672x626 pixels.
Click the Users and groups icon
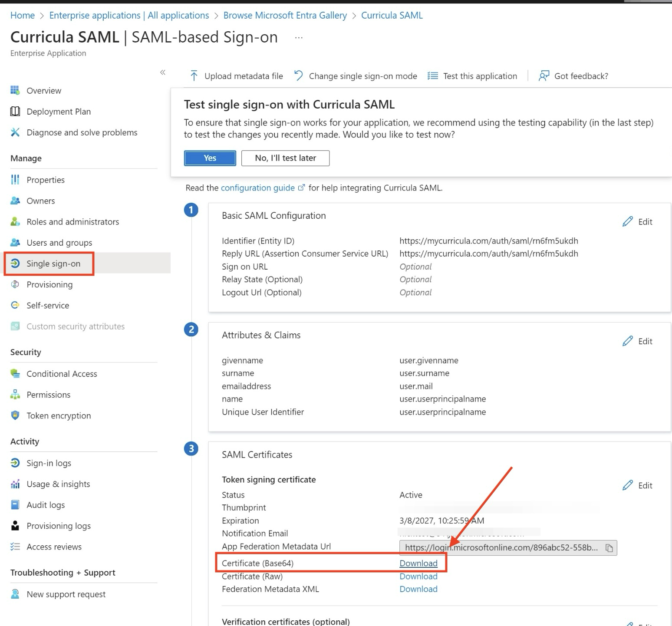15,242
